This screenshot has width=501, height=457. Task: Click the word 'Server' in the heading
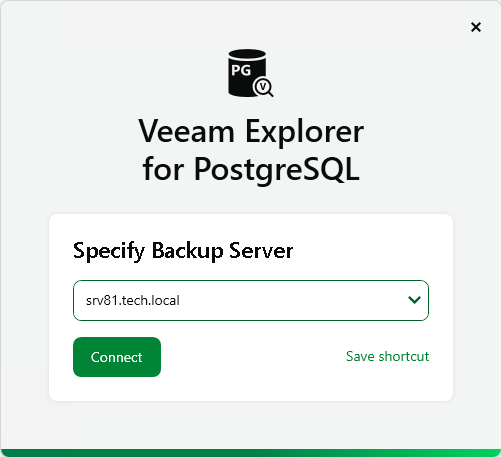coord(261,251)
